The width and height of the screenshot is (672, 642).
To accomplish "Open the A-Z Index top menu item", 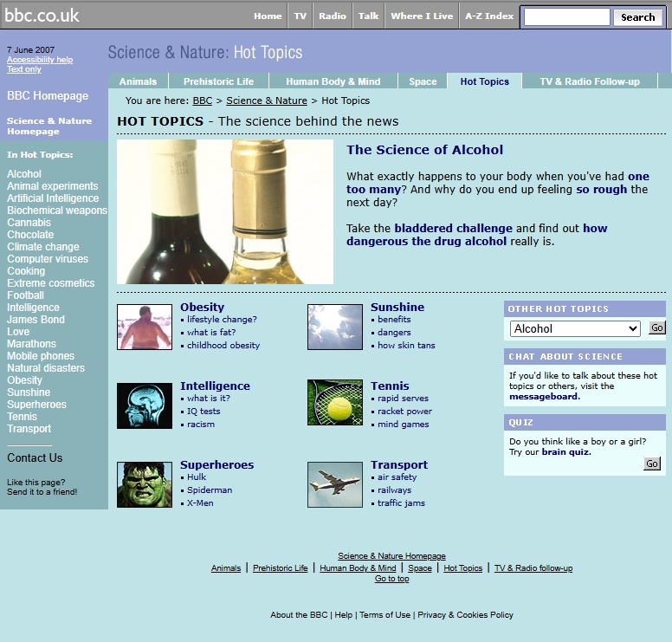I will tap(489, 16).
